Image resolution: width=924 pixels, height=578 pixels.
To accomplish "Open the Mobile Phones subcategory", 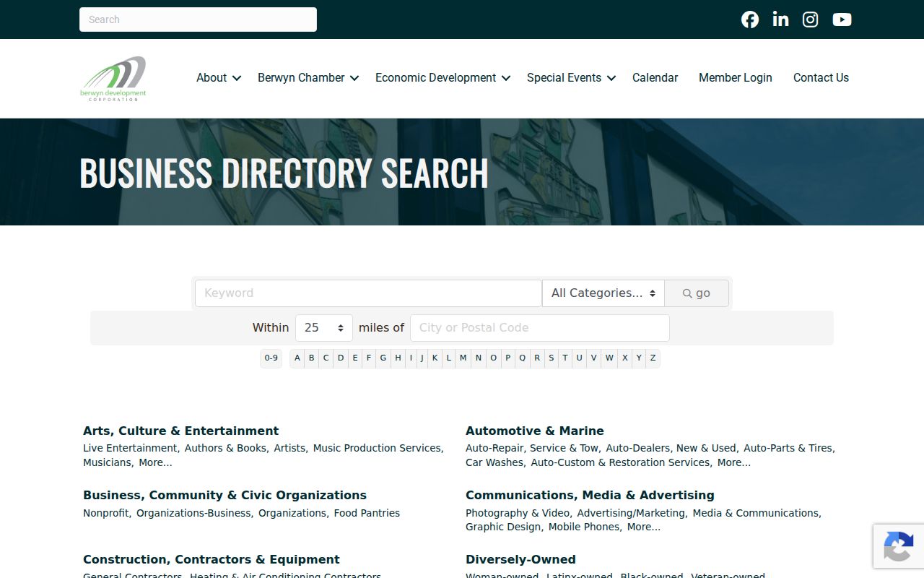I will [x=584, y=527].
